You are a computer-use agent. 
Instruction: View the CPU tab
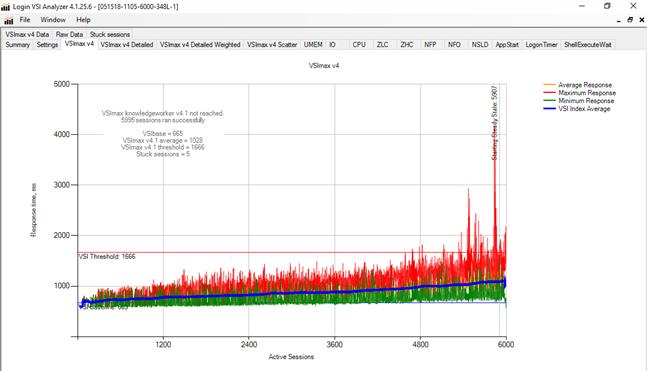point(359,45)
